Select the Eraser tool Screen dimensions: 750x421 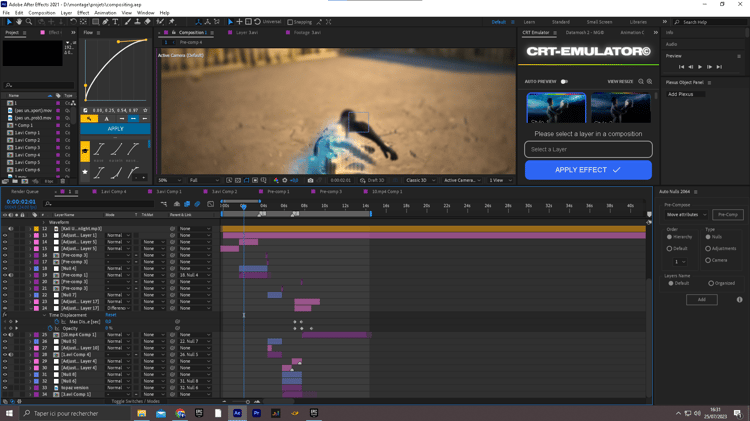coord(147,22)
